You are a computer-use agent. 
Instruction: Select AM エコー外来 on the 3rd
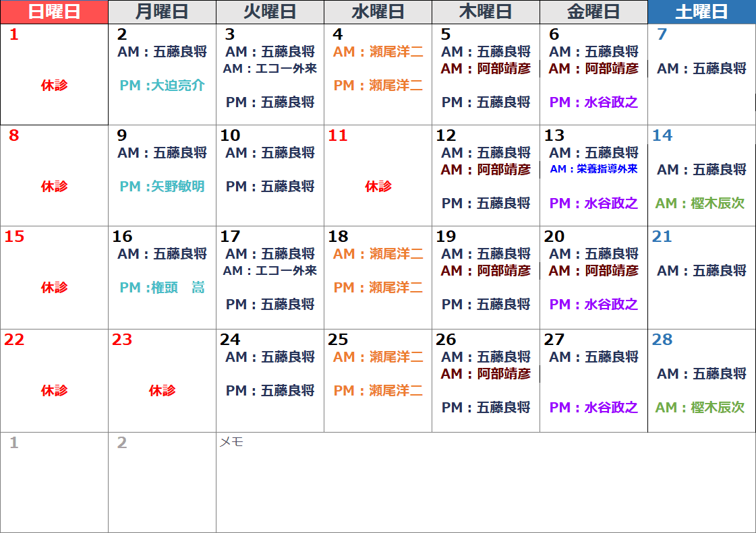[x=270, y=69]
